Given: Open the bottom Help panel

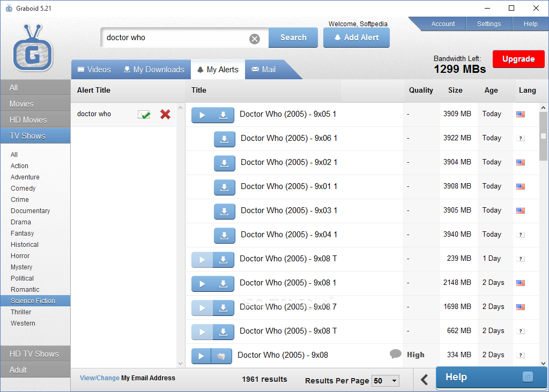Looking at the screenshot, I should 492,378.
